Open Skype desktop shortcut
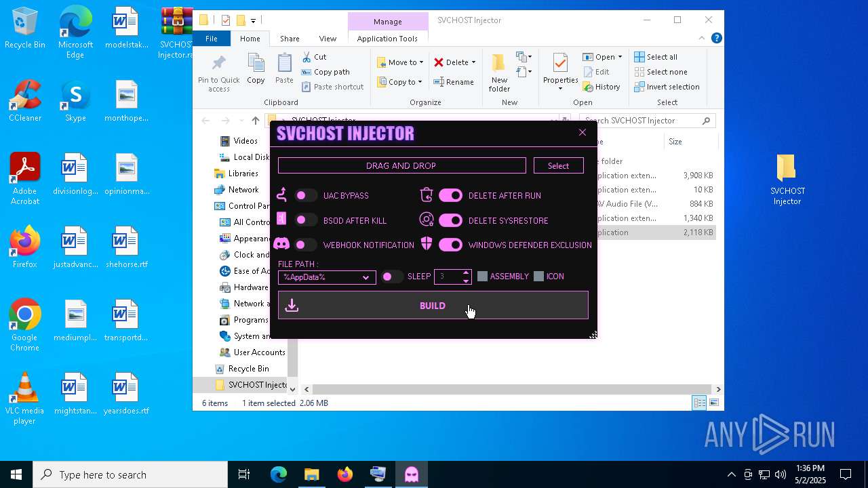The width and height of the screenshot is (868, 488). click(75, 102)
